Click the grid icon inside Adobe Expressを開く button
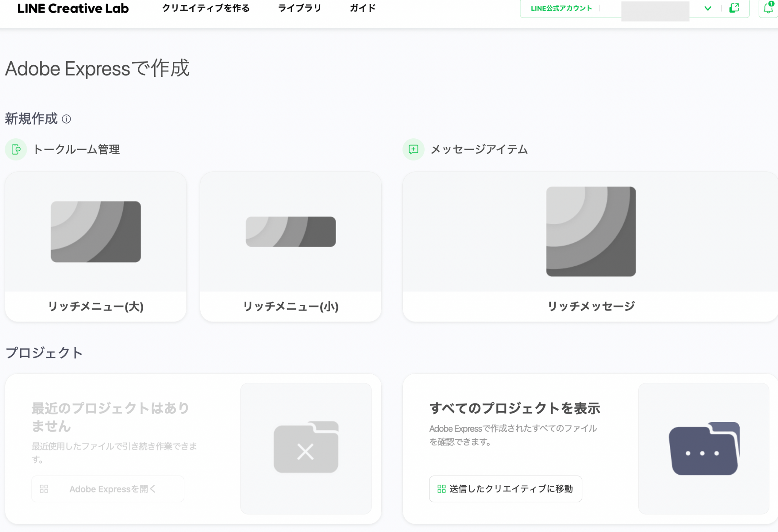 pos(44,489)
